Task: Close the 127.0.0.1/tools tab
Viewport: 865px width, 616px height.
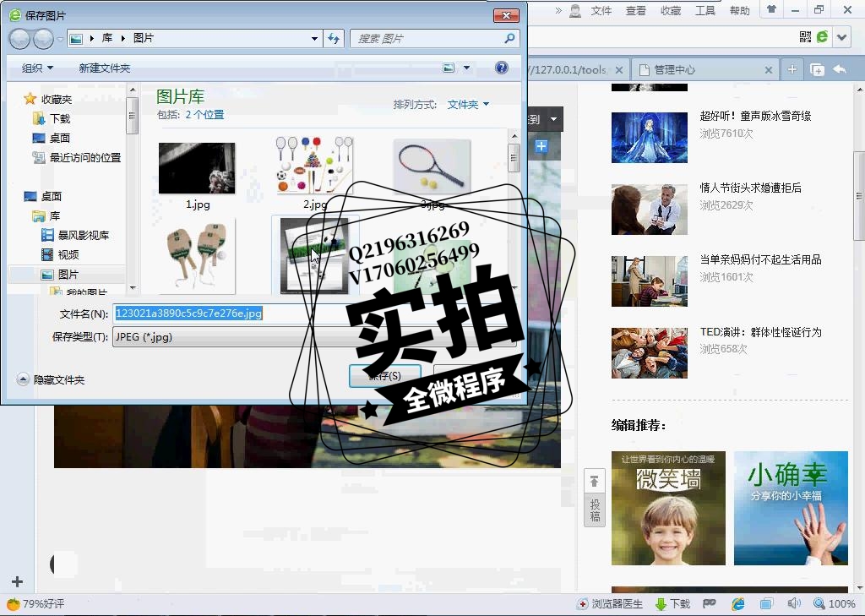Action: click(x=619, y=70)
